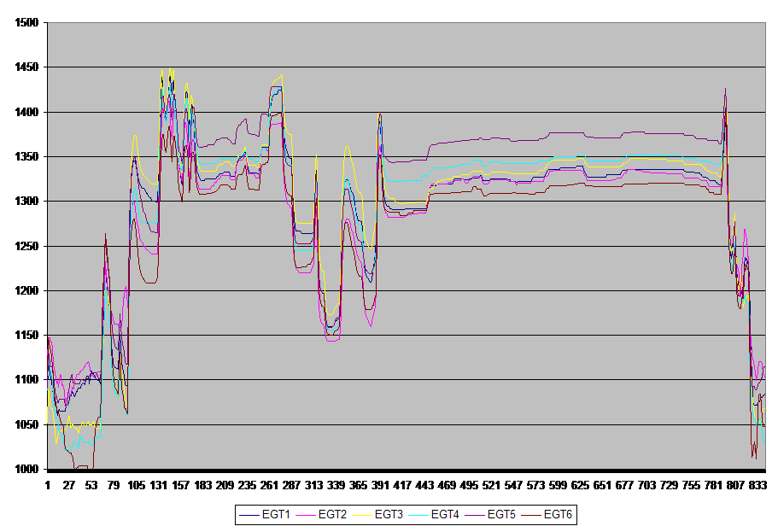Select the magenta line key beside EGT2

pos(305,515)
